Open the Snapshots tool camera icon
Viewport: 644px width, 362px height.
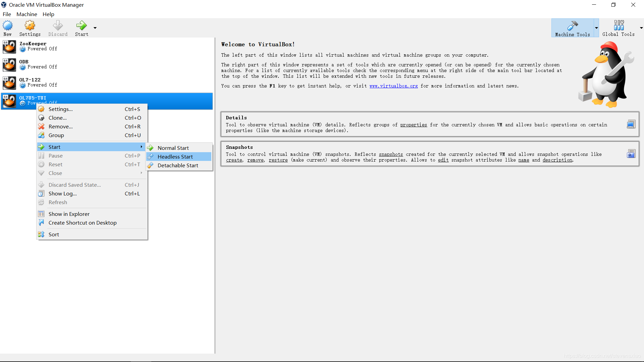click(x=631, y=154)
